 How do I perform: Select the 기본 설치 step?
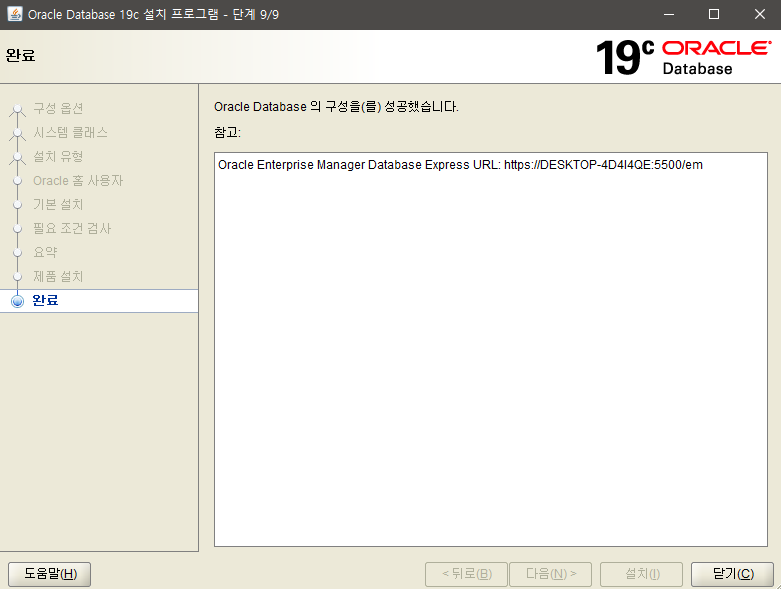58,204
